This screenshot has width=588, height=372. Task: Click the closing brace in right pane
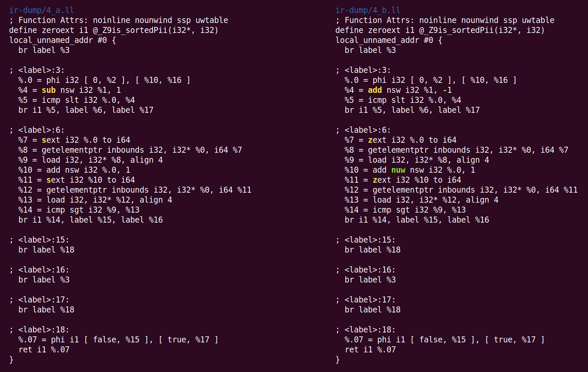338,360
